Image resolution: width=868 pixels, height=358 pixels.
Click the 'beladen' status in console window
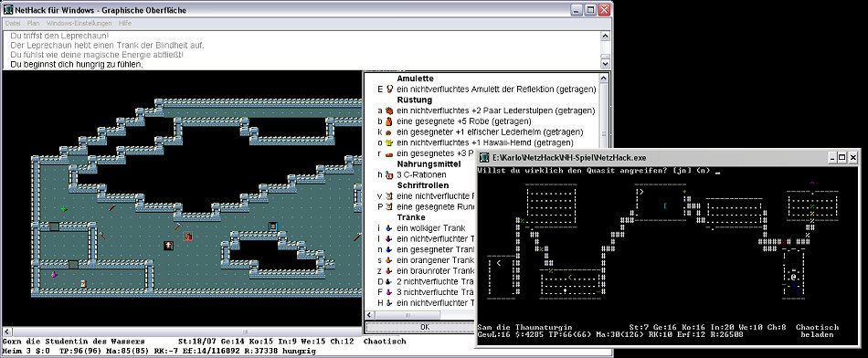point(817,334)
